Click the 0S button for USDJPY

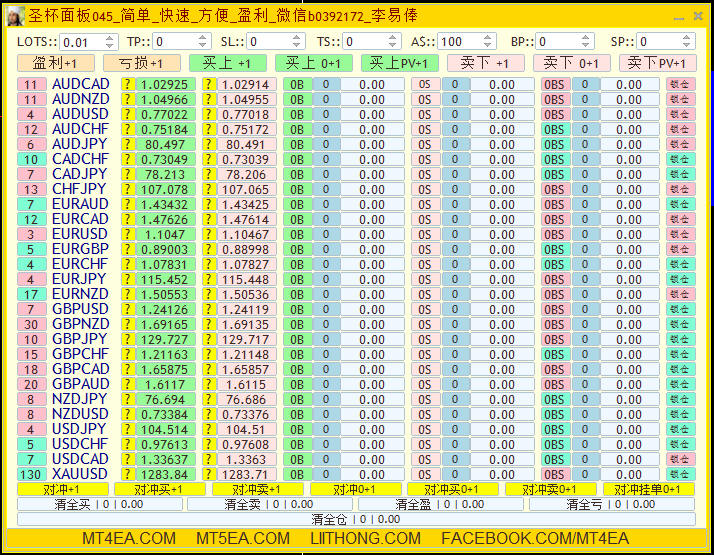click(425, 429)
